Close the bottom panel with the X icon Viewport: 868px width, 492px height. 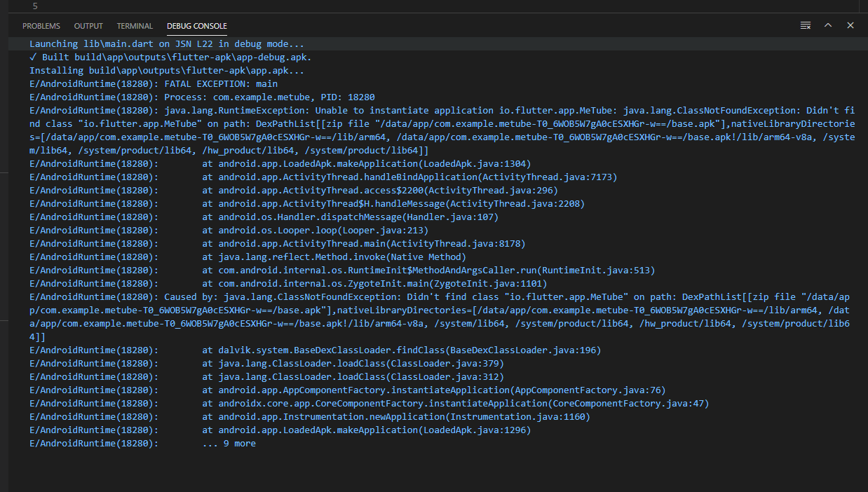(850, 25)
